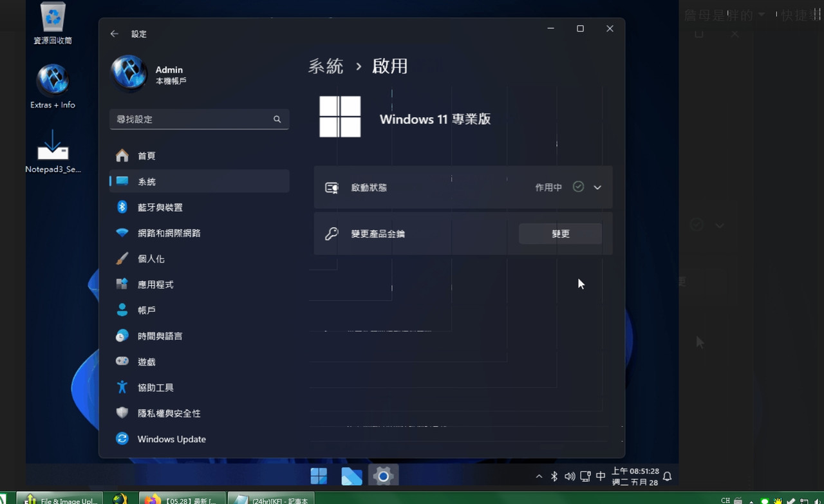This screenshot has width=824, height=504.
Task: Open 個人化 settings
Action: [x=199, y=259]
